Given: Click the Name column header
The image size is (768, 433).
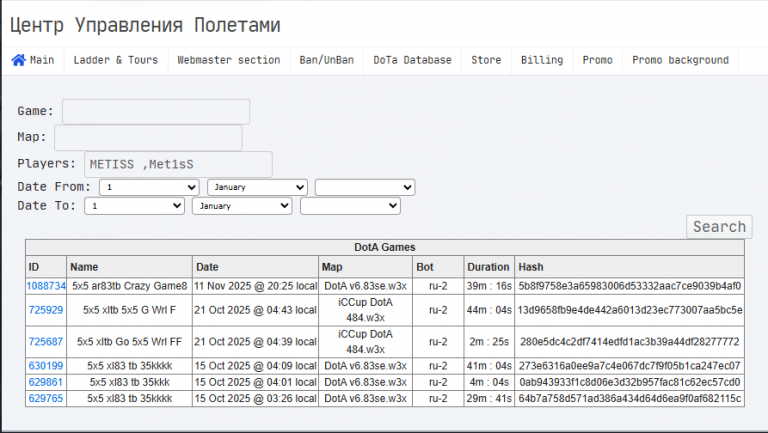Looking at the screenshot, I should pos(129,267).
